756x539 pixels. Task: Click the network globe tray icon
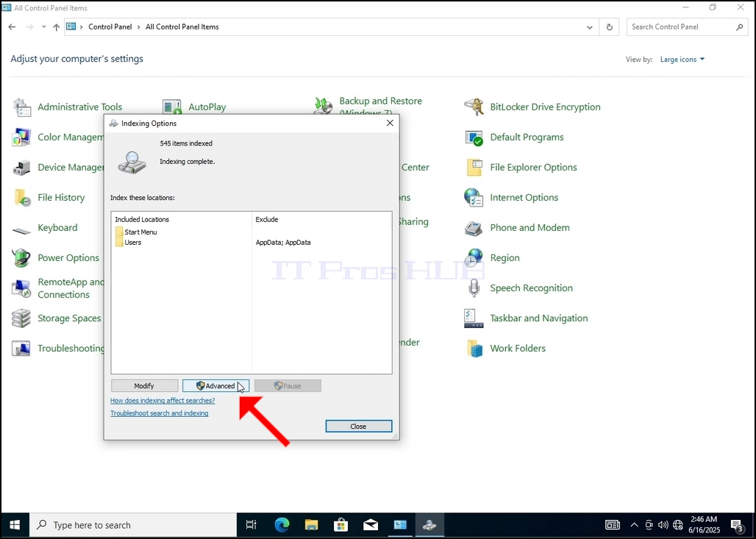tap(678, 525)
